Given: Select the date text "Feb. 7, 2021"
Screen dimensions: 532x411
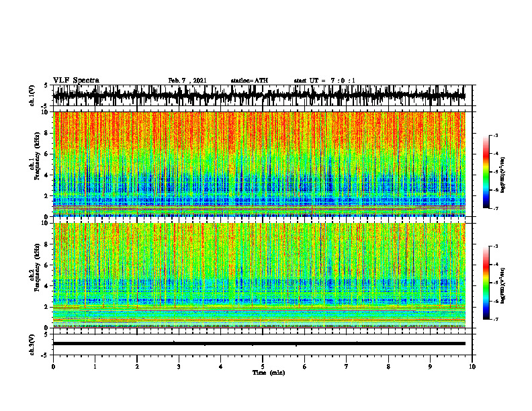Looking at the screenshot, I should click(x=187, y=81).
